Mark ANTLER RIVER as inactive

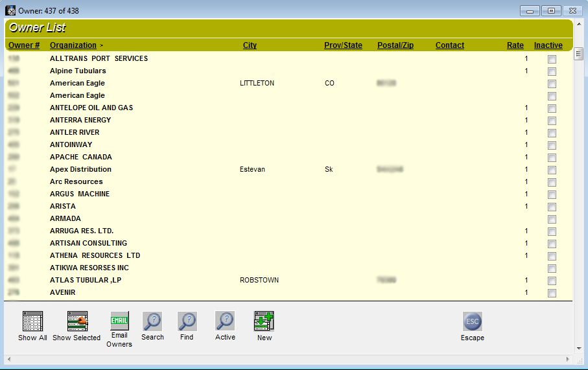(552, 133)
